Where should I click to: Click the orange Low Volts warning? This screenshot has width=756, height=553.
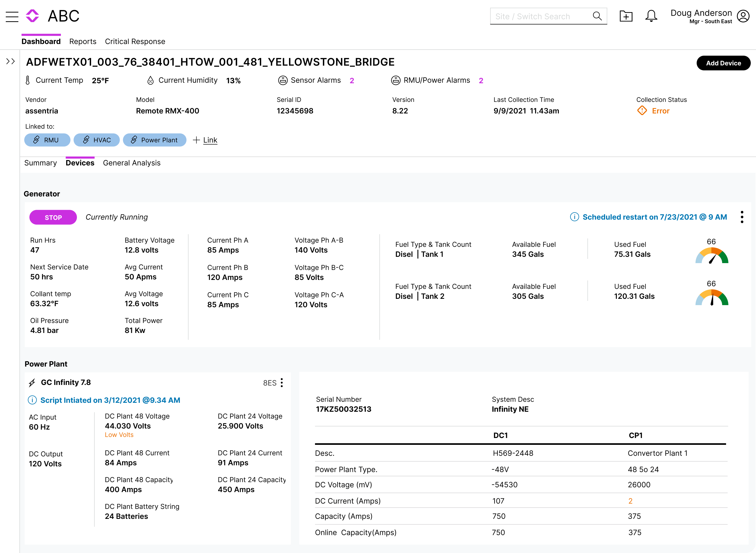tap(119, 435)
